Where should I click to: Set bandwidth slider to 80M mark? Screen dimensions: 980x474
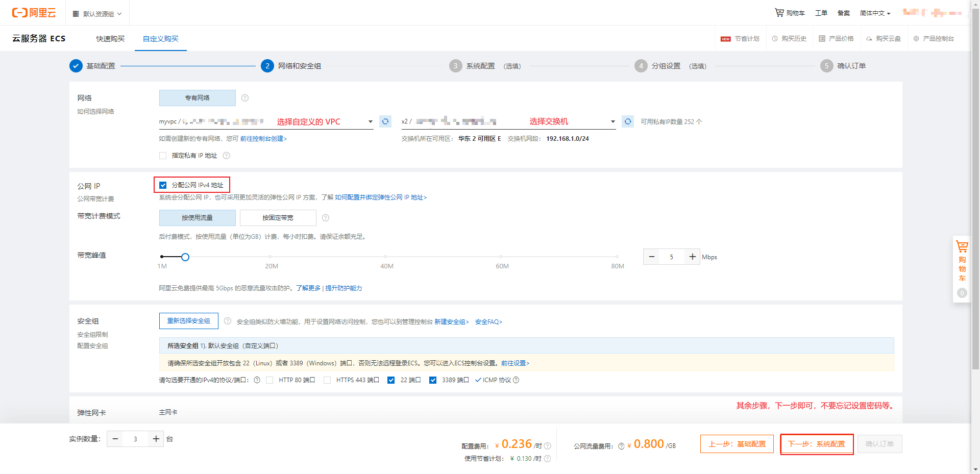pos(617,257)
